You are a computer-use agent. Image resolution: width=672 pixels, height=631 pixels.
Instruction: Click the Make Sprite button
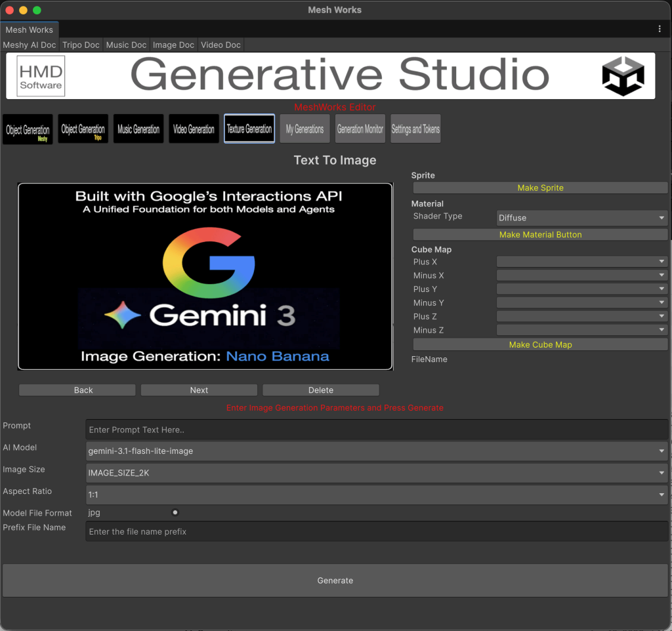540,188
